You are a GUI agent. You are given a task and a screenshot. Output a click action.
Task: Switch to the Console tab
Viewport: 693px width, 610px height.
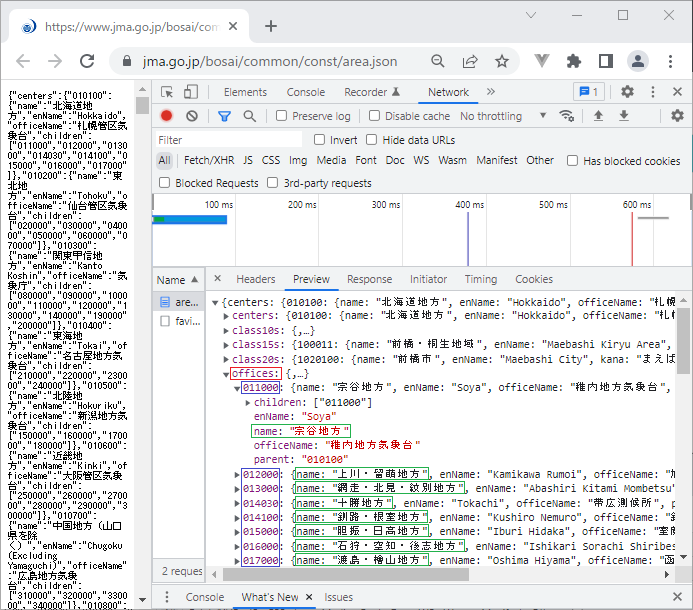pos(305,92)
